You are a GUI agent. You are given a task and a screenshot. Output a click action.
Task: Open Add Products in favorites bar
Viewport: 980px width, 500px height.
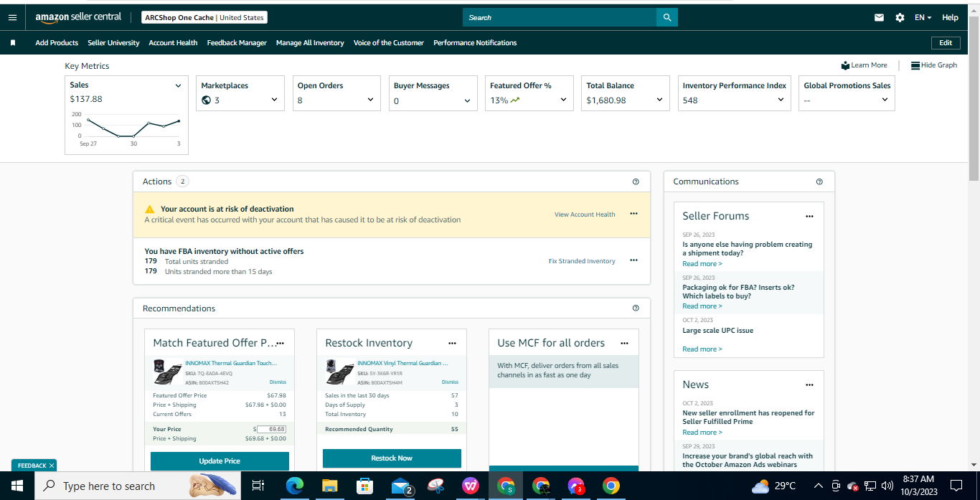[x=57, y=43]
